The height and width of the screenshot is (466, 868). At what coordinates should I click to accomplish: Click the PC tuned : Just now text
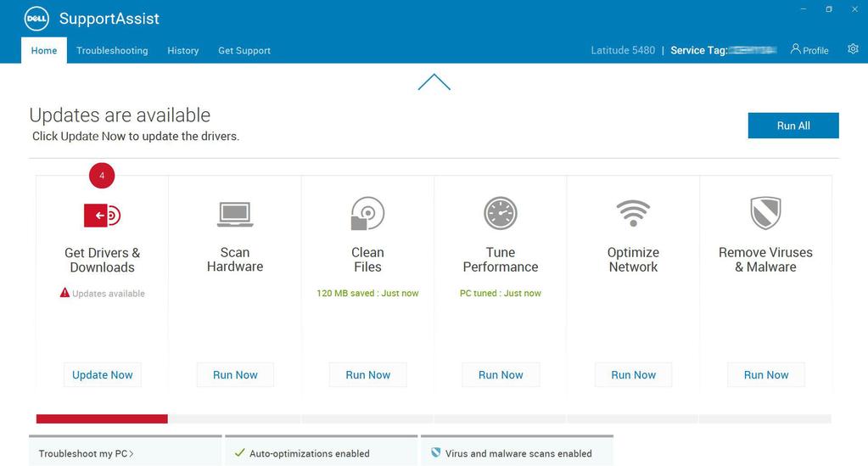[501, 293]
